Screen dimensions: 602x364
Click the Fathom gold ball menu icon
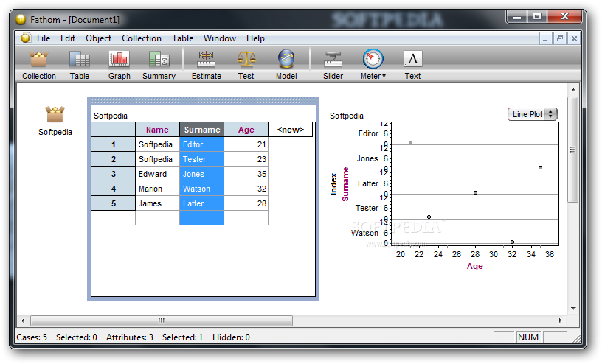pyautogui.click(x=26, y=38)
